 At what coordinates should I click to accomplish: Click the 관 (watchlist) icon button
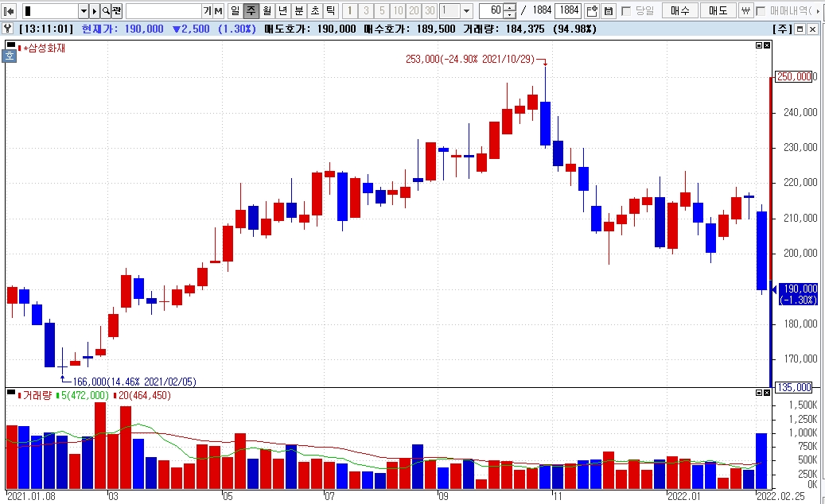point(116,11)
